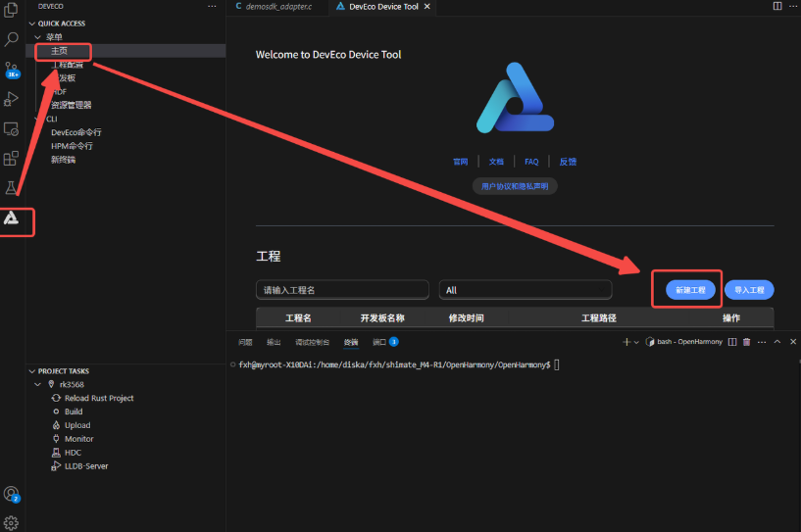Open the Run and Debug view
Viewport: 801px width, 532px height.
click(12, 98)
